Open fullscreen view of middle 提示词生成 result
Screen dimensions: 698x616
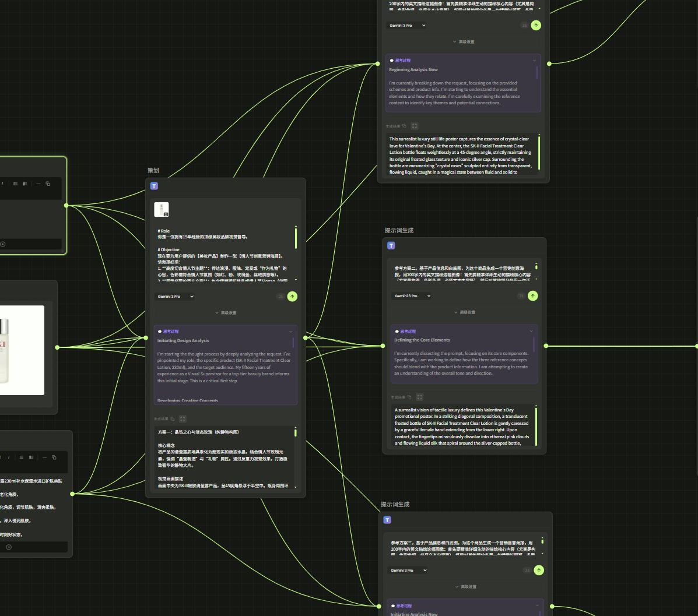(x=419, y=397)
